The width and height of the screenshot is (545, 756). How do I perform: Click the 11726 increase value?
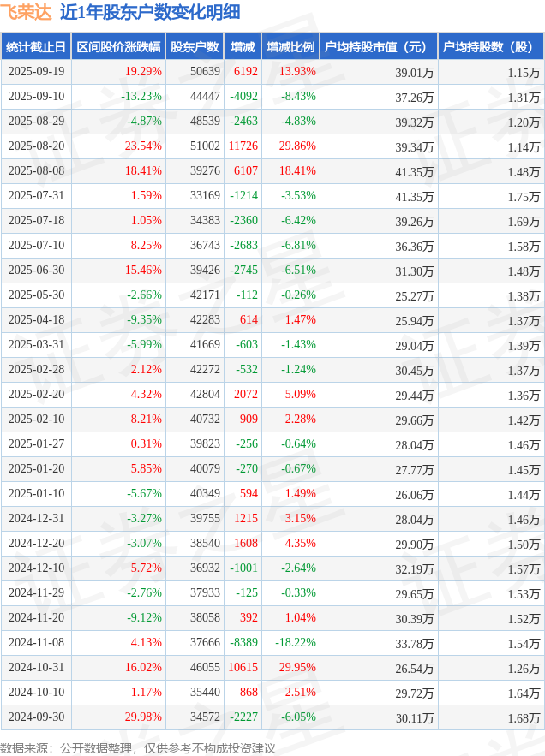tap(243, 146)
